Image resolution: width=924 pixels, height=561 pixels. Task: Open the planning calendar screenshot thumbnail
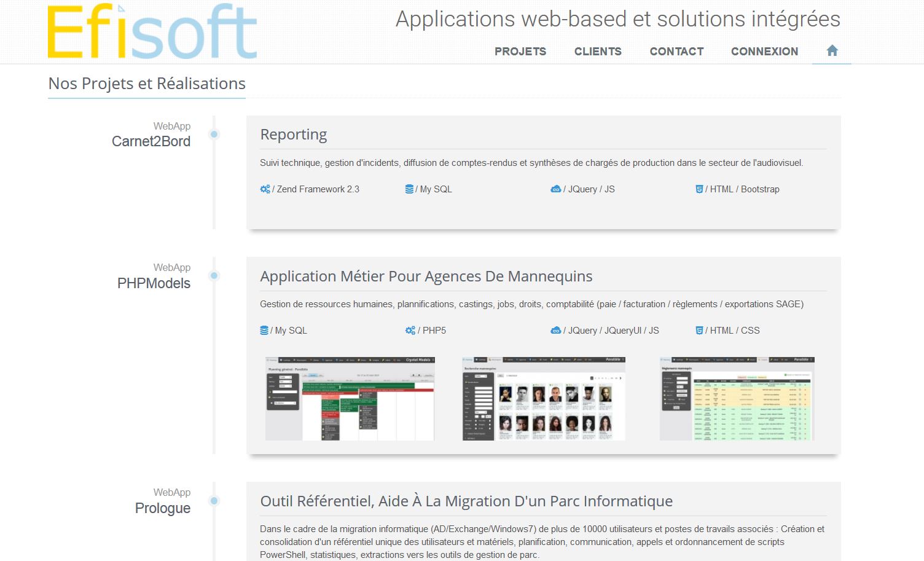350,398
